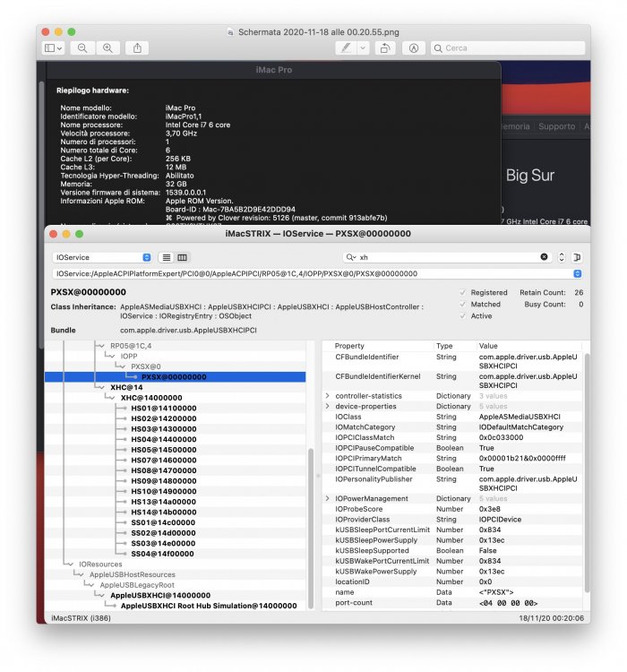
Task: Switch to list view in IORegistryExplorer
Action: [167, 257]
